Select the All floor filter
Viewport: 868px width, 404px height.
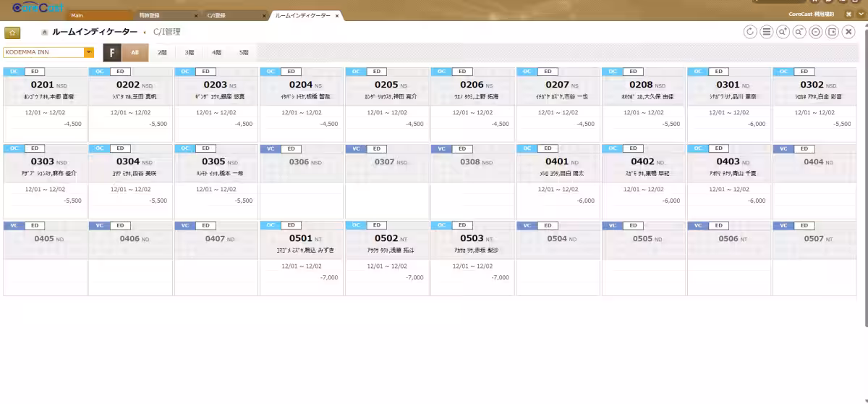point(135,52)
